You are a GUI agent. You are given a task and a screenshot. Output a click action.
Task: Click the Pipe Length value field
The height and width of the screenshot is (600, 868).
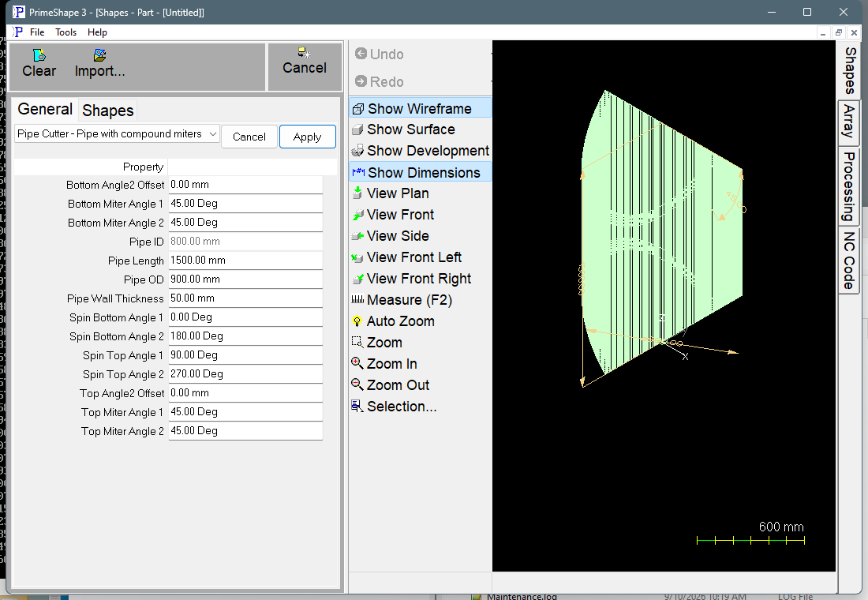(x=245, y=261)
